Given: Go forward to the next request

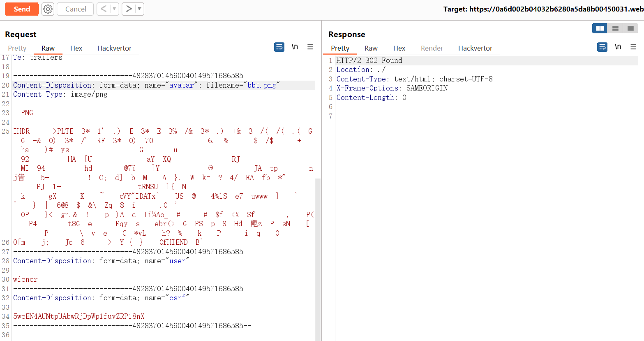Looking at the screenshot, I should pos(129,9).
